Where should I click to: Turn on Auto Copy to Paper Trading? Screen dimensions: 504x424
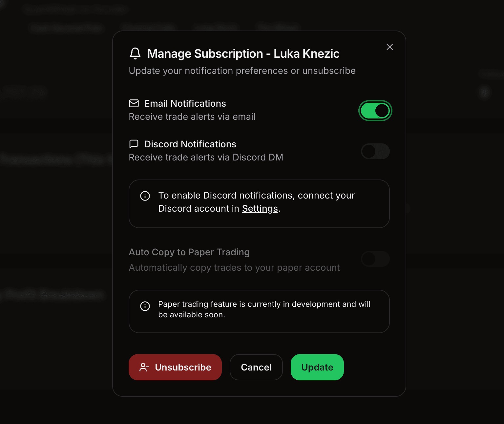tap(375, 259)
